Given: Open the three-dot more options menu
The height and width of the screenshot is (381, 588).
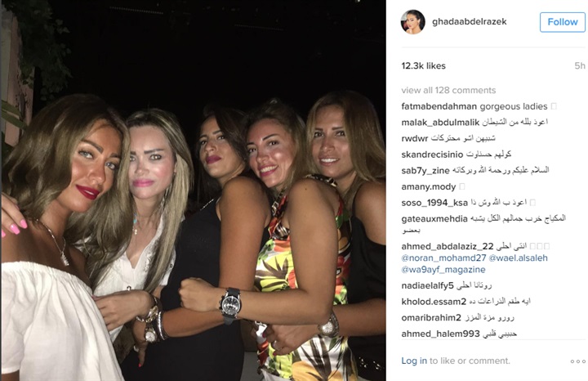Looking at the screenshot, I should (x=577, y=361).
